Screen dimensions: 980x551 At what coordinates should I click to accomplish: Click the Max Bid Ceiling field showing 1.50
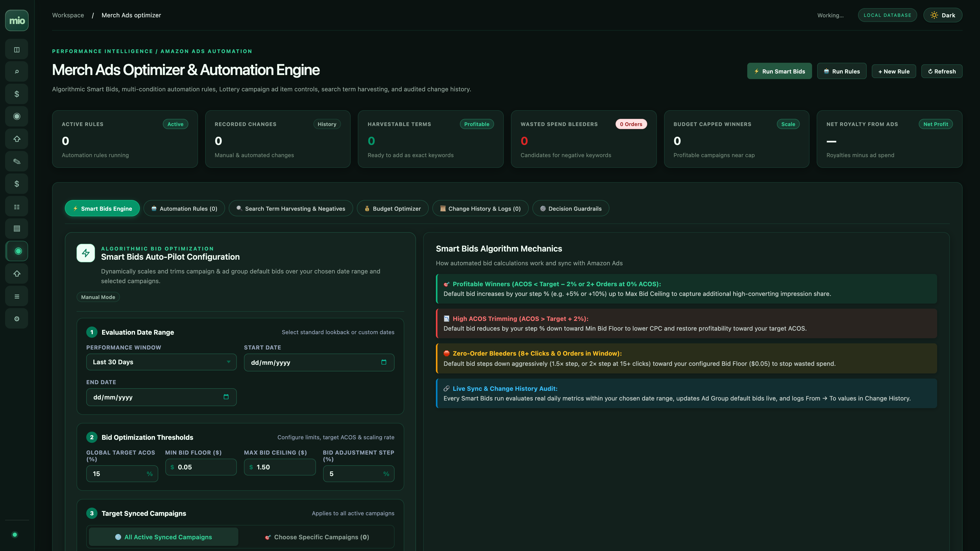pos(280,467)
